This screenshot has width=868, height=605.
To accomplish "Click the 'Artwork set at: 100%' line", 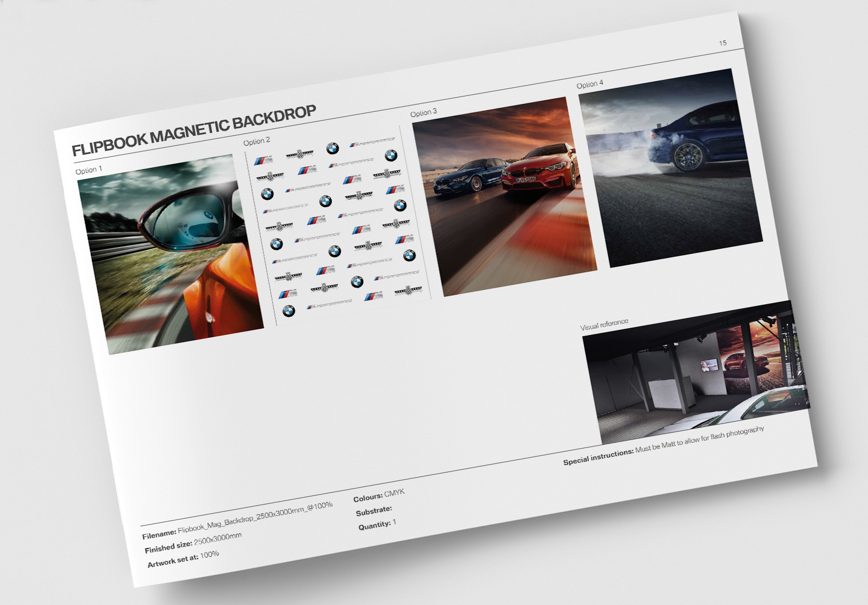I will pyautogui.click(x=183, y=559).
